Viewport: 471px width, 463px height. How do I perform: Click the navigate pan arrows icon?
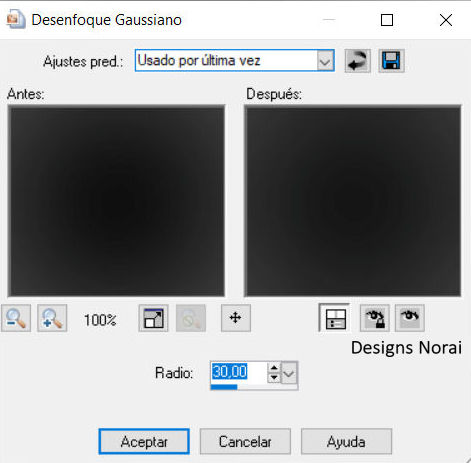(x=236, y=318)
